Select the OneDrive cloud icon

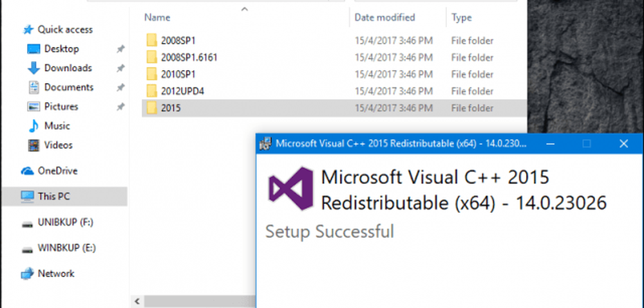(x=27, y=171)
